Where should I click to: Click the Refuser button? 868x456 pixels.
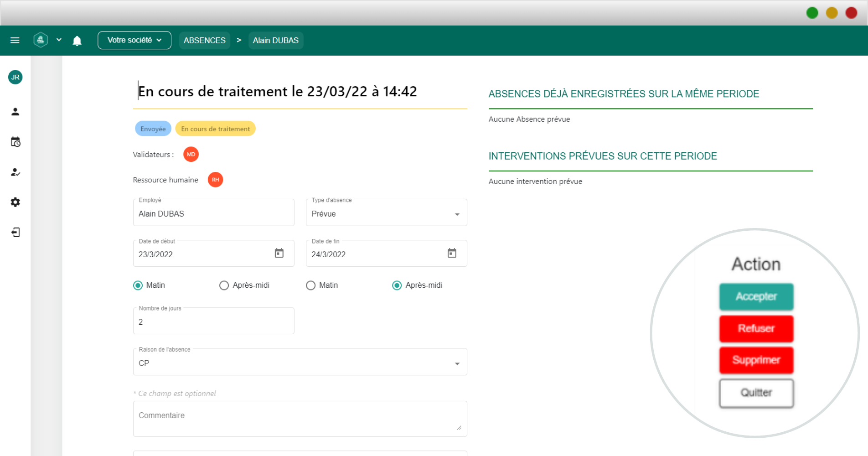coord(756,329)
